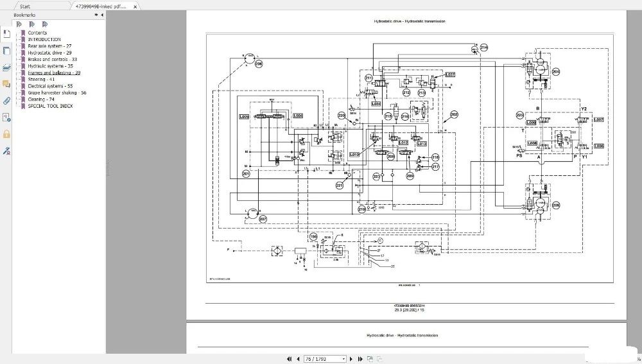Open the Security padlock panel
The height and width of the screenshot is (364, 642).
click(6, 134)
